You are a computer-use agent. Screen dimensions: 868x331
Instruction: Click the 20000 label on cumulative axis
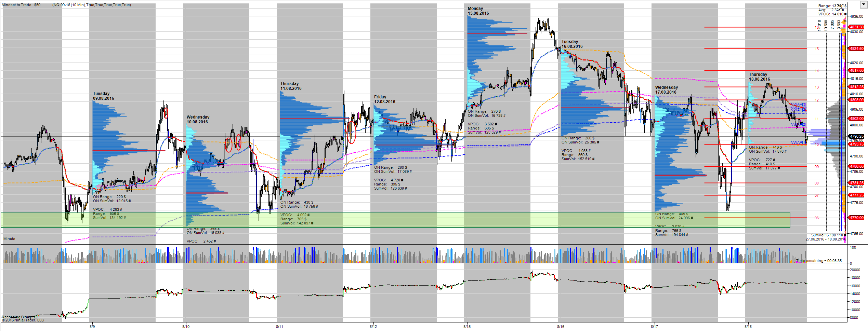(855, 270)
